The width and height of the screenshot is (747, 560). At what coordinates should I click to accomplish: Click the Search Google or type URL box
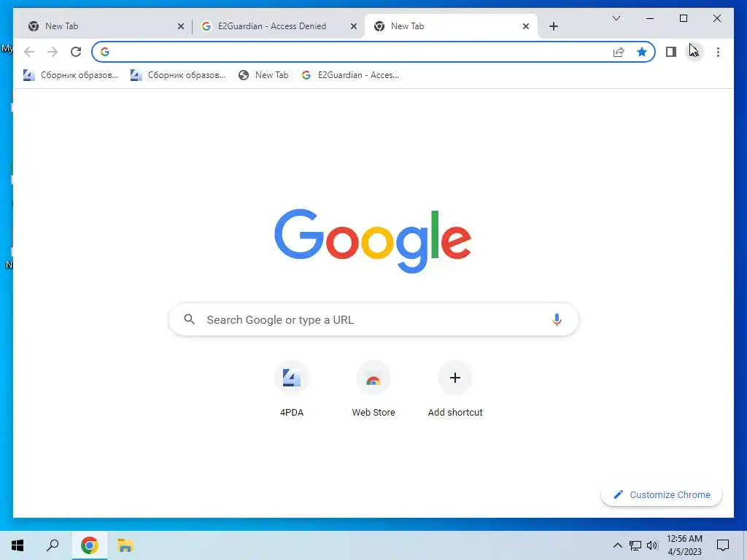[373, 319]
